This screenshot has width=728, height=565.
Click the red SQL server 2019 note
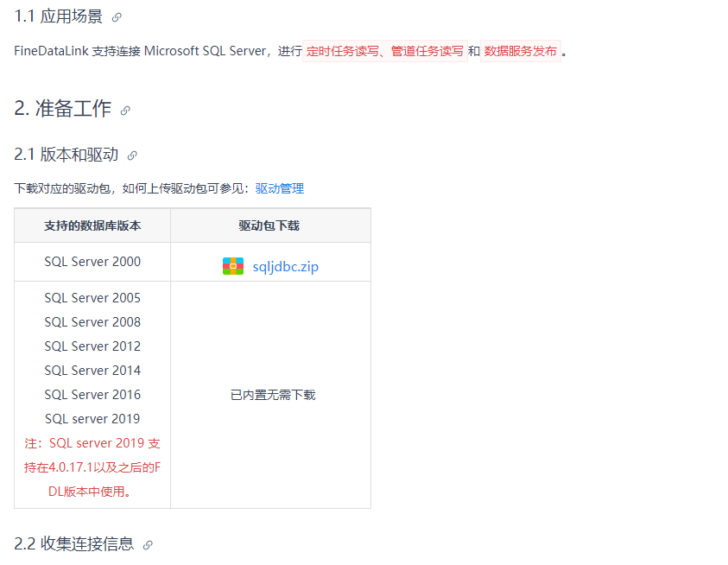[92, 467]
